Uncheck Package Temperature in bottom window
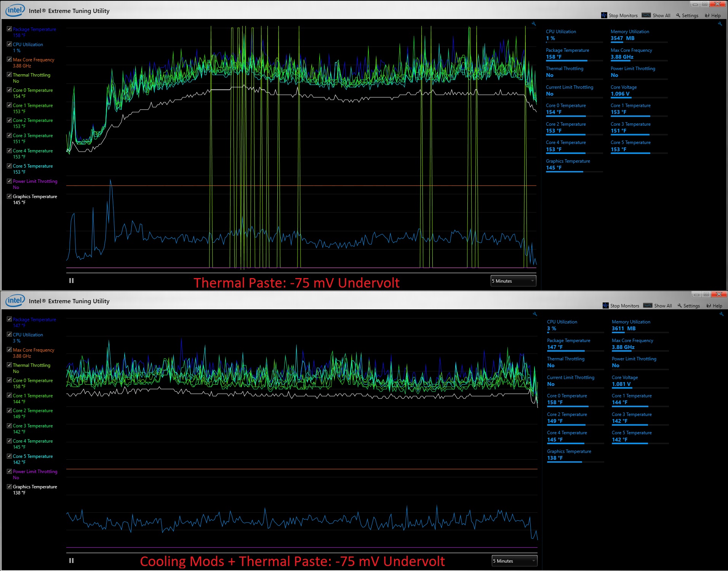728x571 pixels. point(9,319)
